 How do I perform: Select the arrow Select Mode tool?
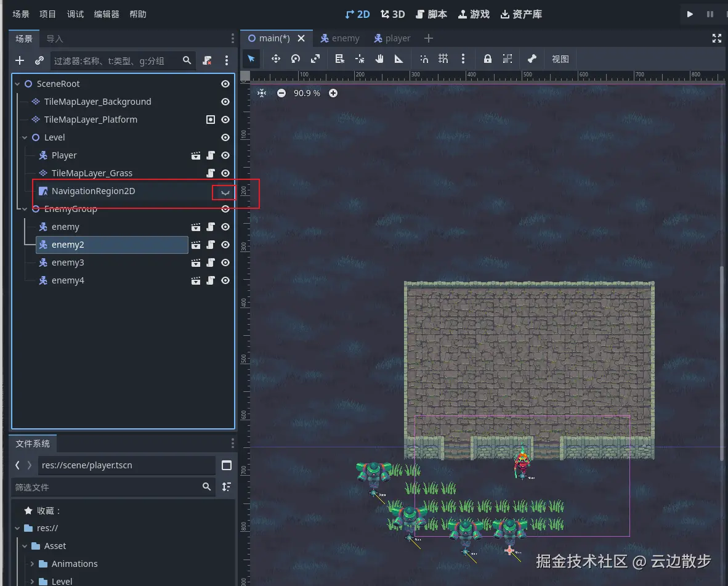[251, 59]
